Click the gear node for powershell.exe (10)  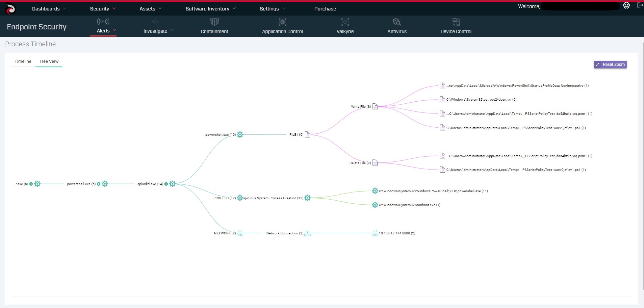pyautogui.click(x=240, y=135)
